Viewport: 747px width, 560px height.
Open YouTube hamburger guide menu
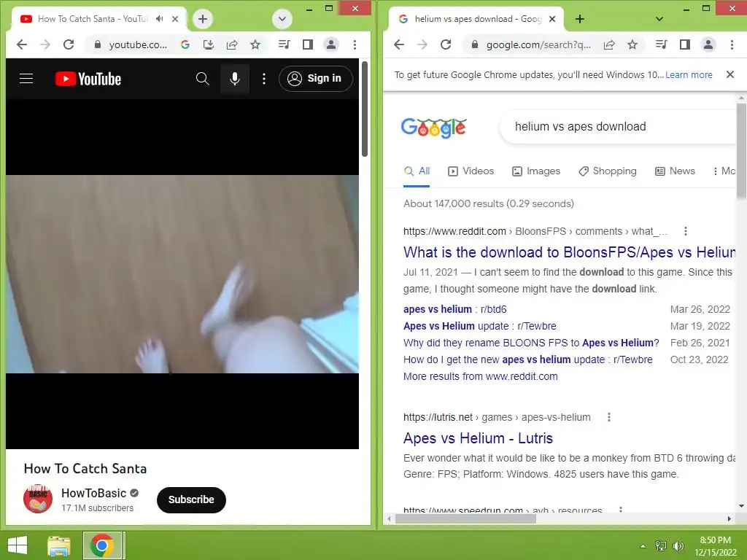26,79
